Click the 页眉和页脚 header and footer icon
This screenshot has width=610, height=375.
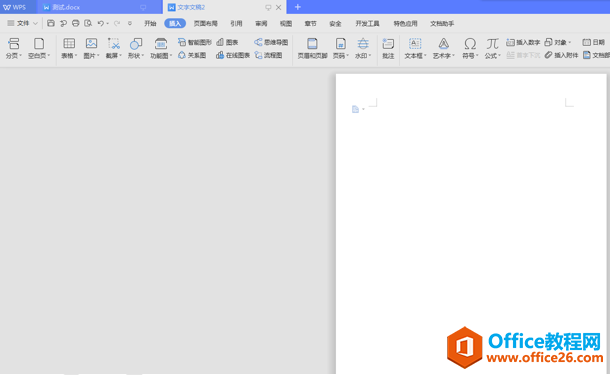click(x=312, y=44)
